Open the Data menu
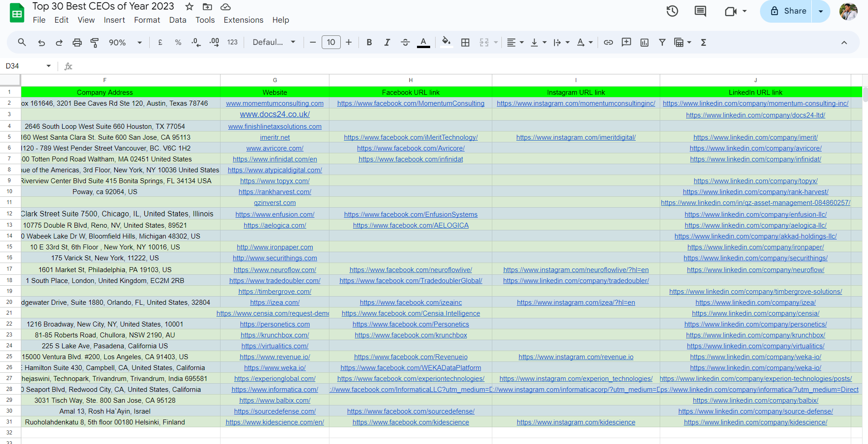Screen dimensions: 868x444 coord(178,20)
